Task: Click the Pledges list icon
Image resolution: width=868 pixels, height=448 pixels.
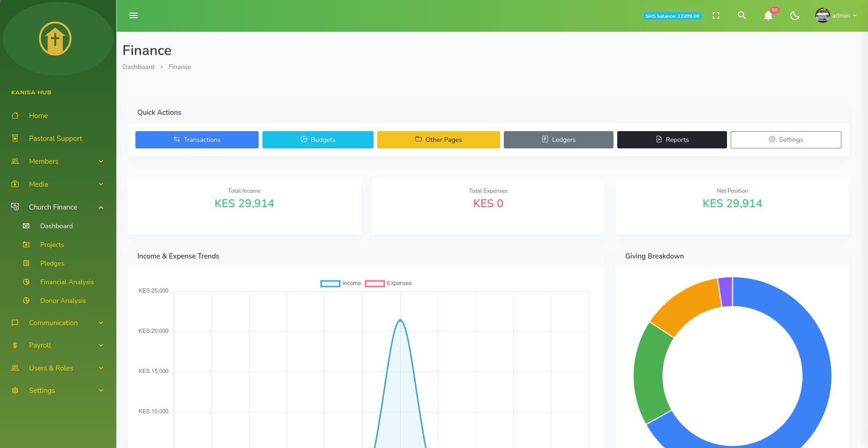Action: pos(26,263)
